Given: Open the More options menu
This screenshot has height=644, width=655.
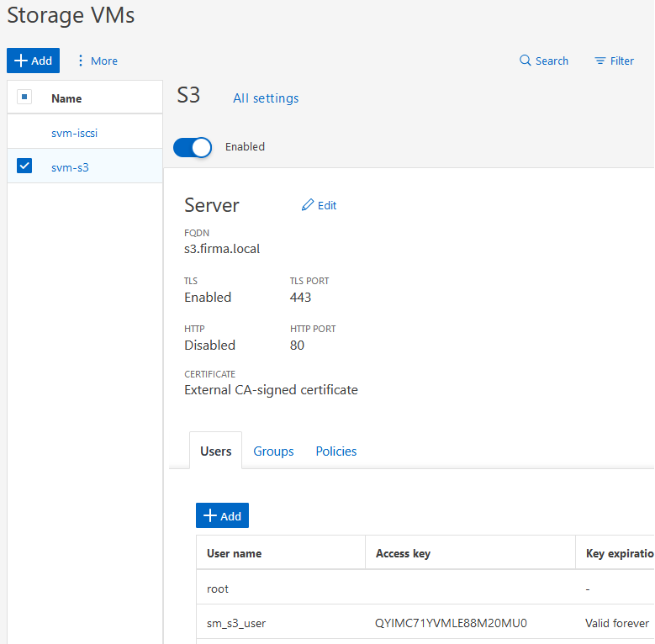Looking at the screenshot, I should pyautogui.click(x=98, y=61).
